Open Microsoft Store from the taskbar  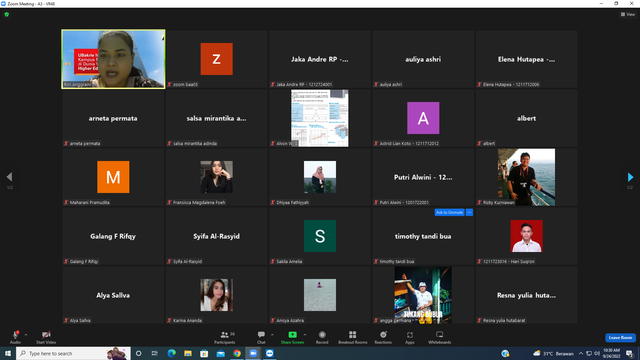[204, 353]
